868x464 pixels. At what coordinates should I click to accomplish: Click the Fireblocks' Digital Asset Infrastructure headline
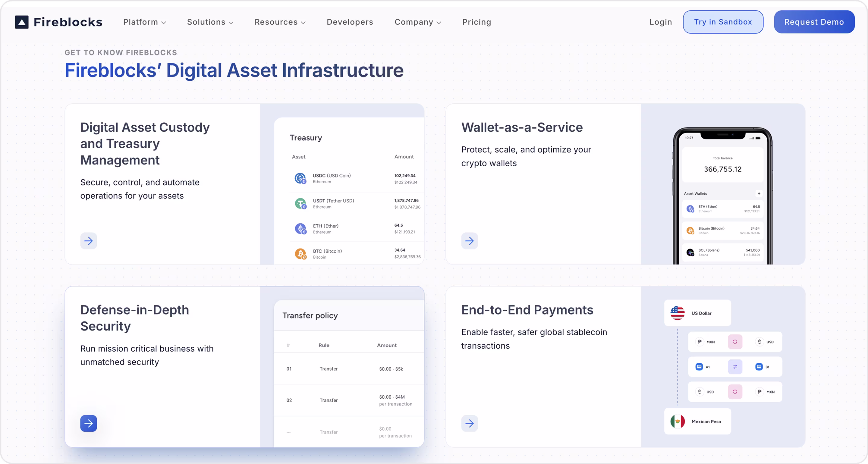click(x=234, y=71)
